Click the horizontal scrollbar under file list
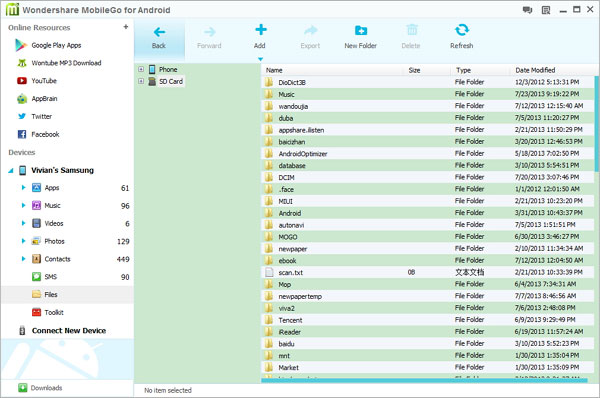Viewport: 600px width, 398px height. pyautogui.click(x=424, y=380)
